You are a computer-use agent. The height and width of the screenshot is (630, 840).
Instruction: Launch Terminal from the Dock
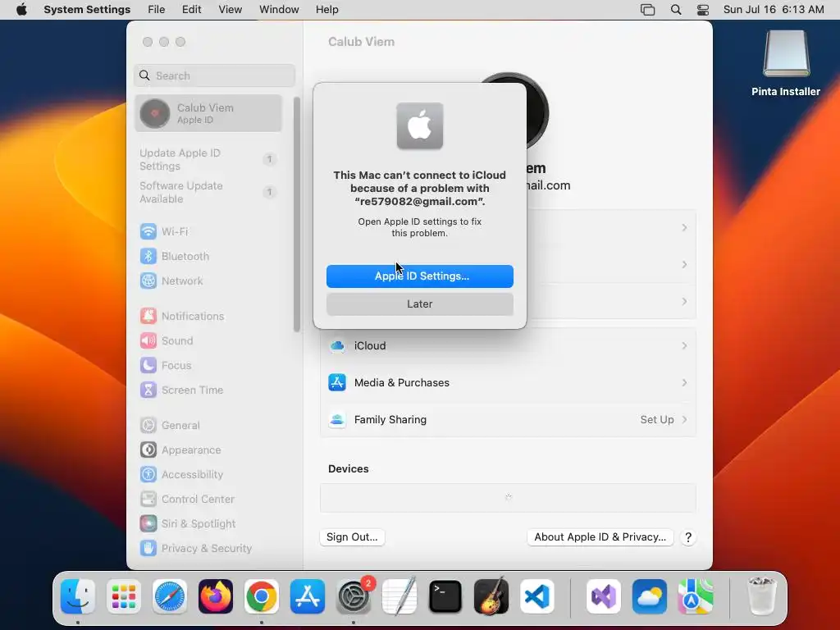[x=445, y=596]
